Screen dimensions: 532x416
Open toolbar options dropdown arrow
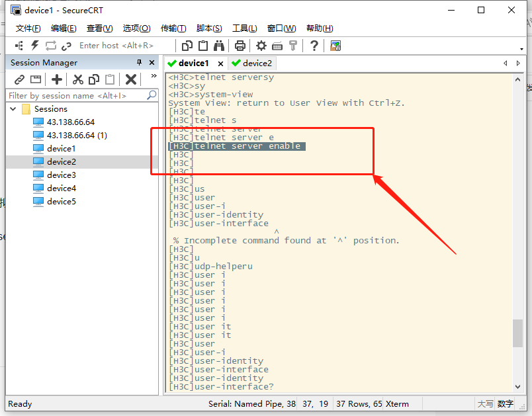[x=521, y=49]
